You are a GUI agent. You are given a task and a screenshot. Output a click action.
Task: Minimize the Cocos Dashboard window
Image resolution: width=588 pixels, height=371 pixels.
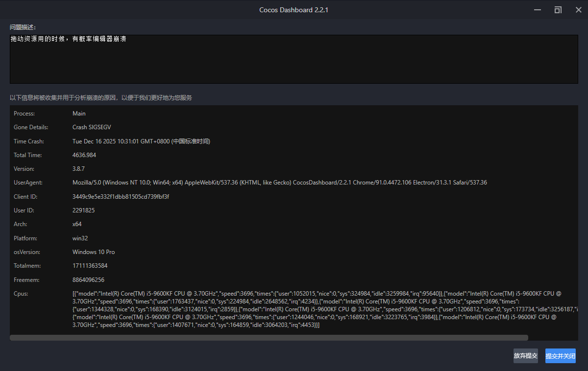[x=538, y=10]
